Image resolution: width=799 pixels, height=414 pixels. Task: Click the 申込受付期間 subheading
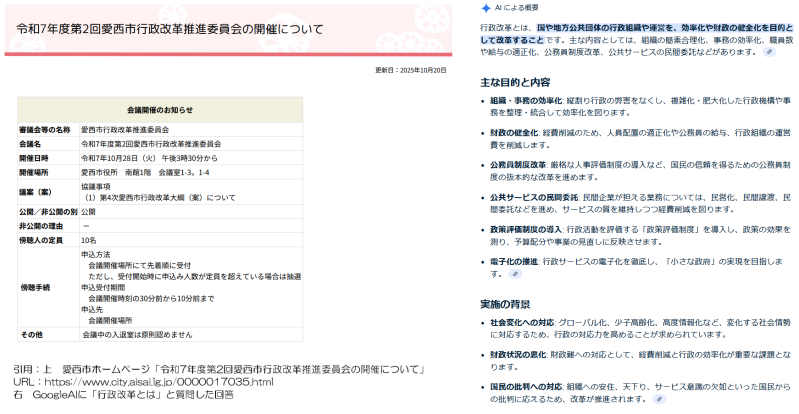[x=103, y=288]
